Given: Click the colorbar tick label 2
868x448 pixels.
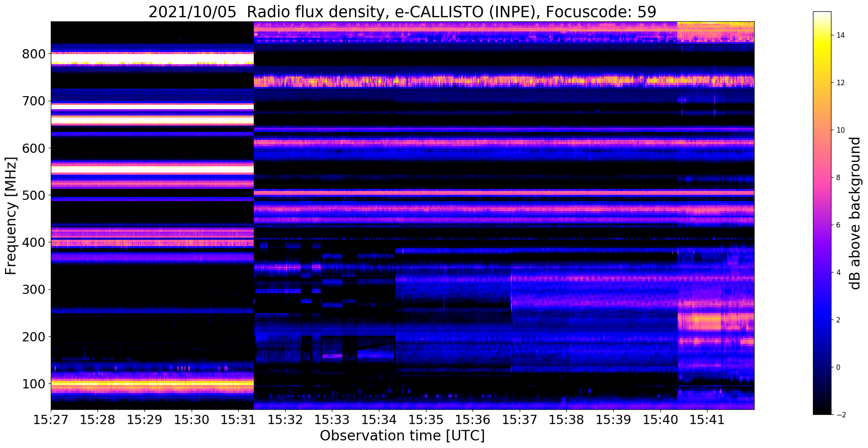Looking at the screenshot, I should pyautogui.click(x=838, y=320).
